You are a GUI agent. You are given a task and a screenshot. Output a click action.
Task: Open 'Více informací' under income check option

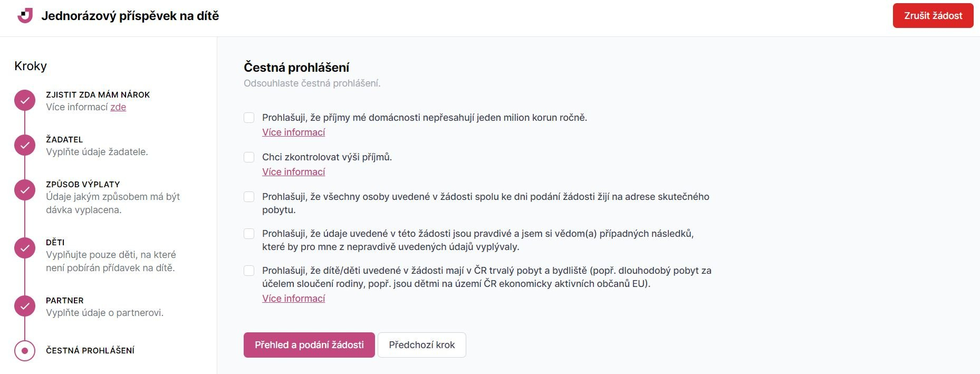pyautogui.click(x=293, y=172)
